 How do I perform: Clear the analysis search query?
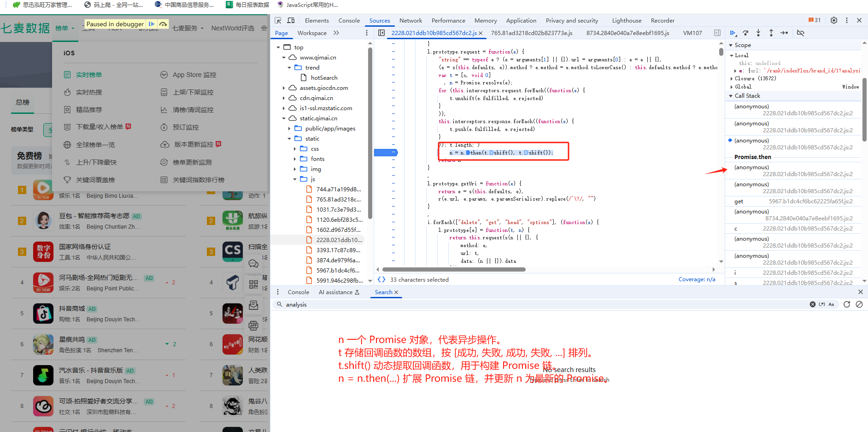point(813,304)
